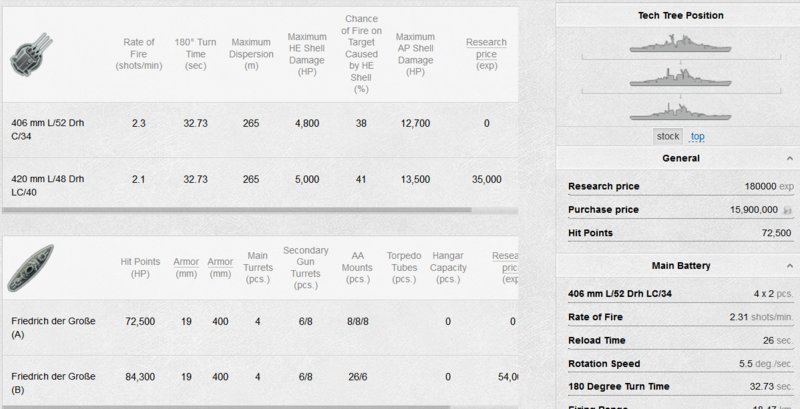Collapse the Main Battery section

[x=788, y=267]
